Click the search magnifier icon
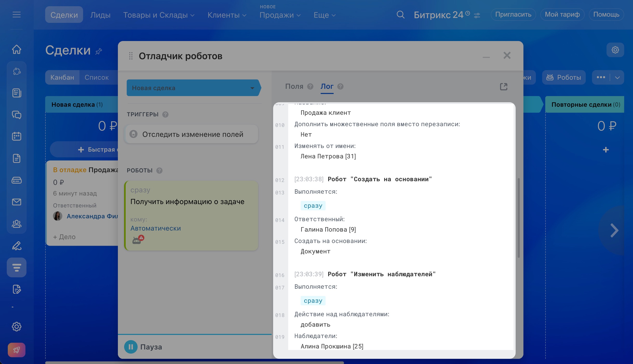The height and width of the screenshot is (364, 633). pyautogui.click(x=400, y=15)
